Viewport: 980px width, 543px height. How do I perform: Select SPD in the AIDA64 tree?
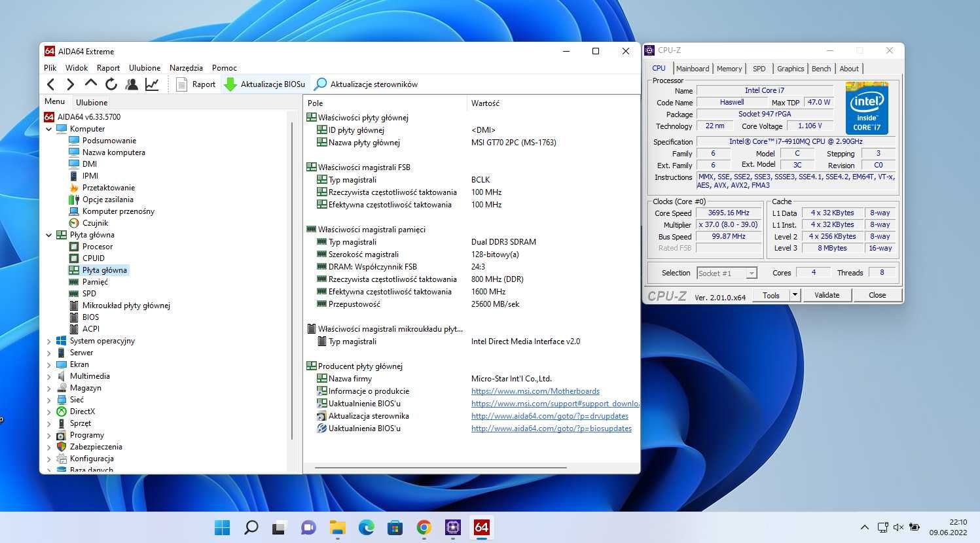[89, 293]
